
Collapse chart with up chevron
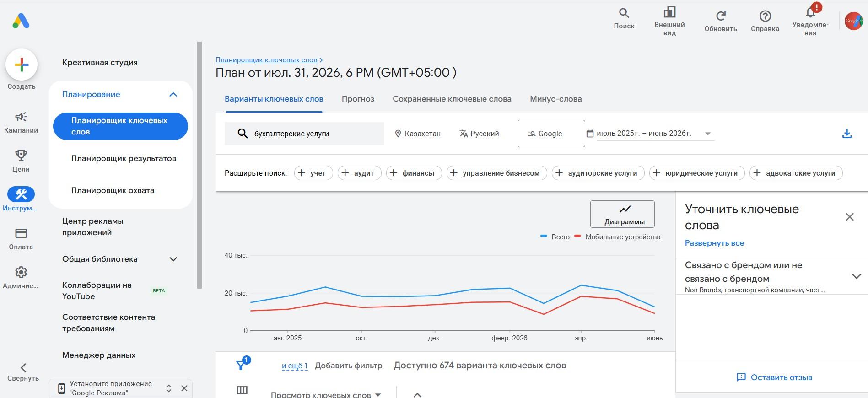[x=417, y=394]
